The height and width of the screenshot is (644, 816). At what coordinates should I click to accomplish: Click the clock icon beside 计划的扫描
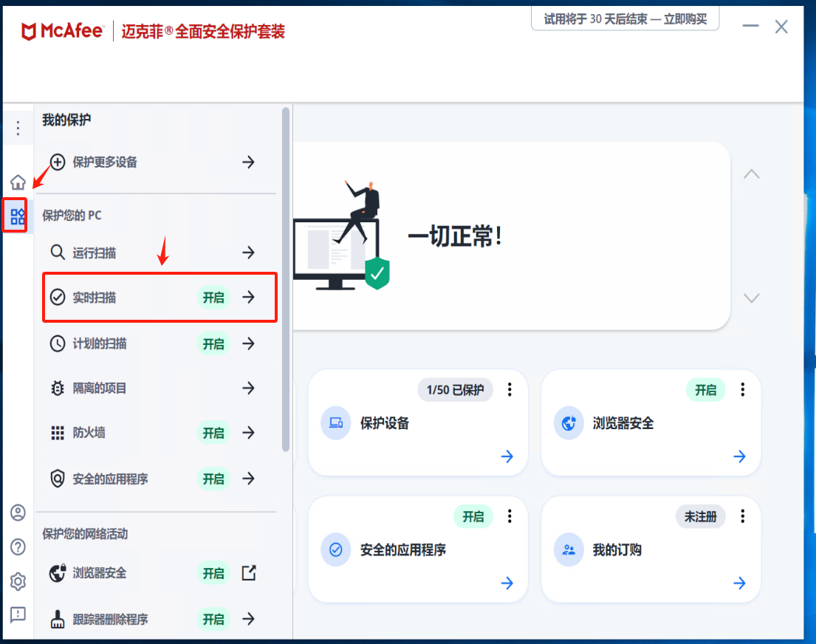pos(58,343)
